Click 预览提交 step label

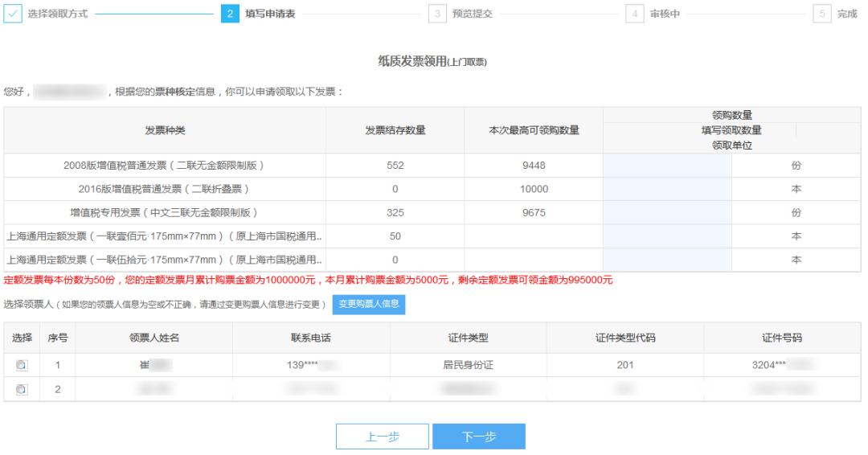tap(472, 15)
